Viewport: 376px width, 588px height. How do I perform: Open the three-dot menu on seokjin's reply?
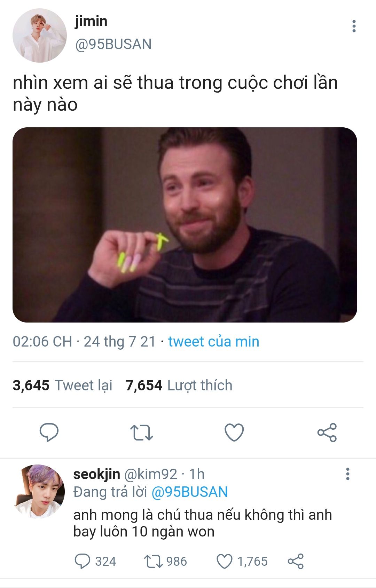(347, 474)
